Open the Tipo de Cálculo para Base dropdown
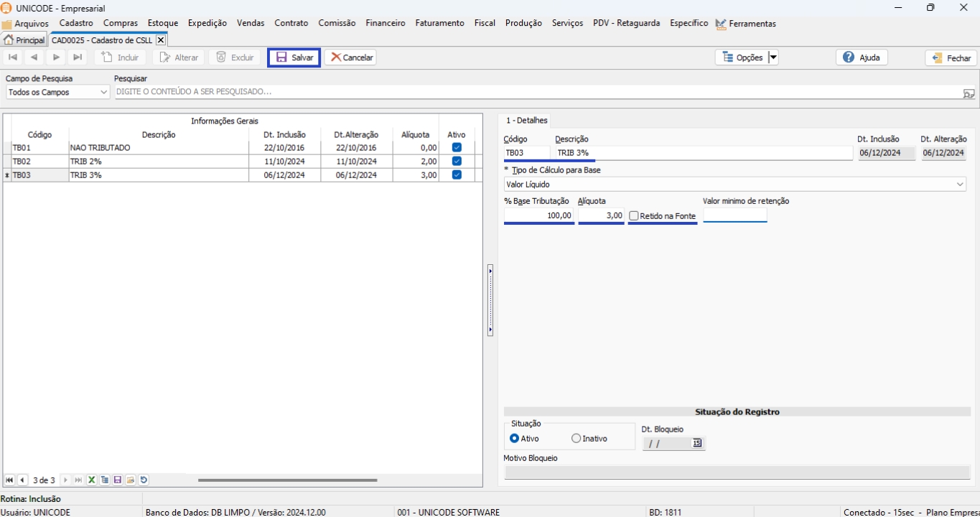980x517 pixels. point(960,185)
